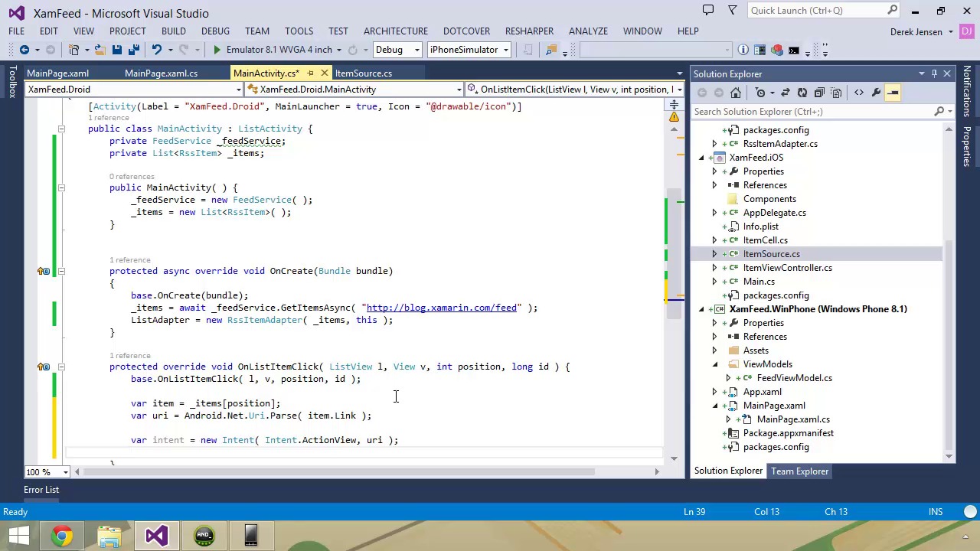Refresh the Solution Explorer
980x551 pixels.
tap(802, 93)
